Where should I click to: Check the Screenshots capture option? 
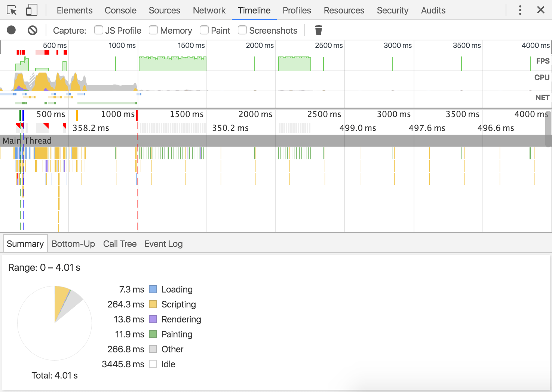(242, 30)
